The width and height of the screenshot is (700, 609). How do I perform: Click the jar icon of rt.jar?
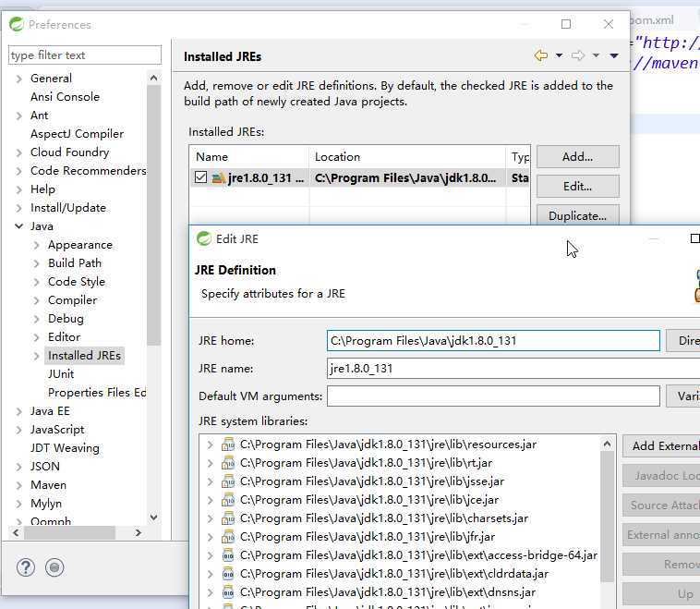[228, 463]
